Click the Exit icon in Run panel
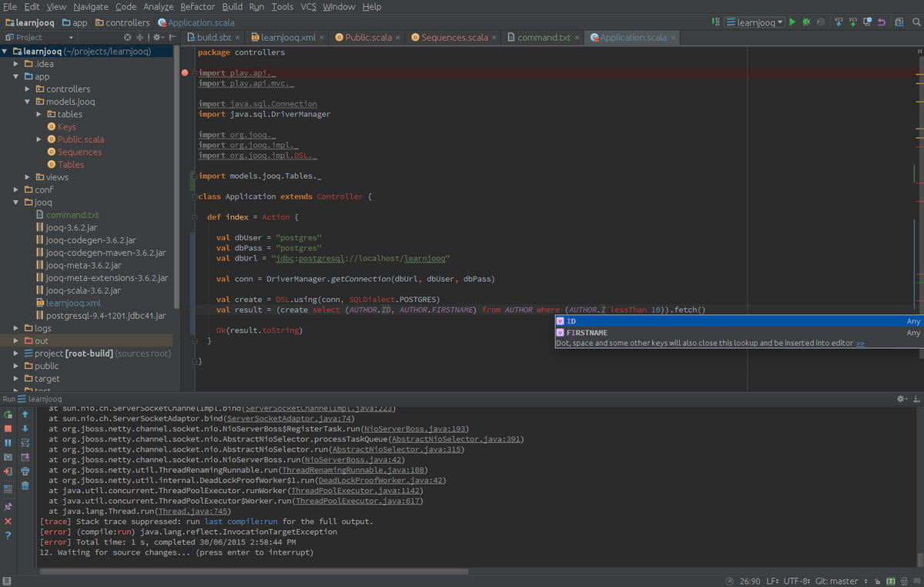924x587 pixels. tap(8, 471)
